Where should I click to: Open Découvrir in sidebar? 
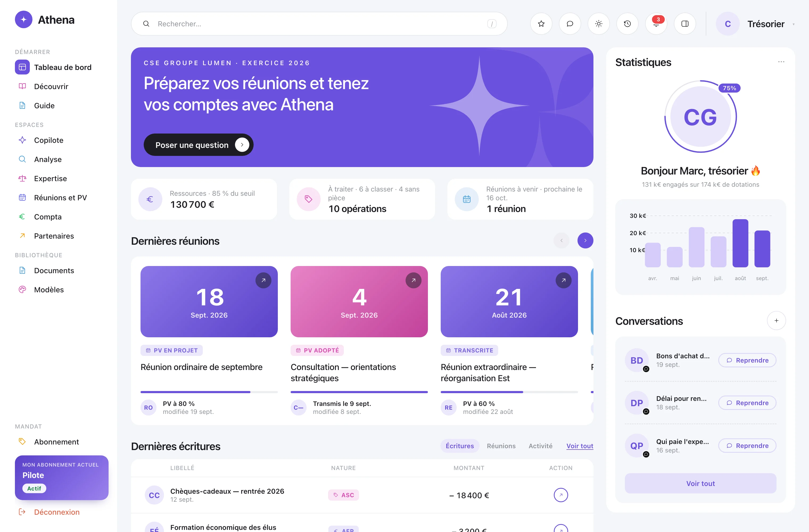pyautogui.click(x=61, y=86)
